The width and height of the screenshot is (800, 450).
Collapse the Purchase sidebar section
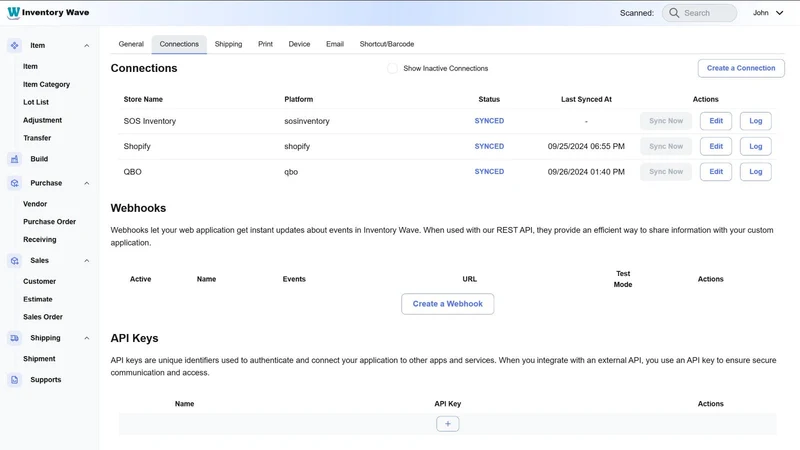tap(87, 183)
